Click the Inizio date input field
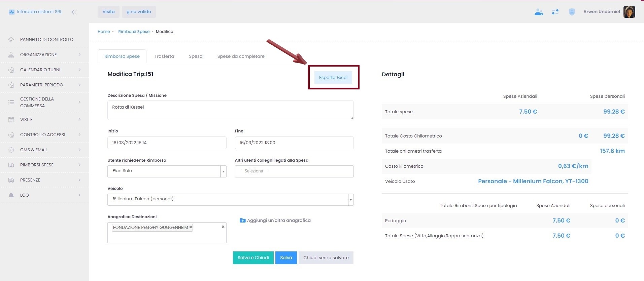644x281 pixels. click(x=167, y=143)
